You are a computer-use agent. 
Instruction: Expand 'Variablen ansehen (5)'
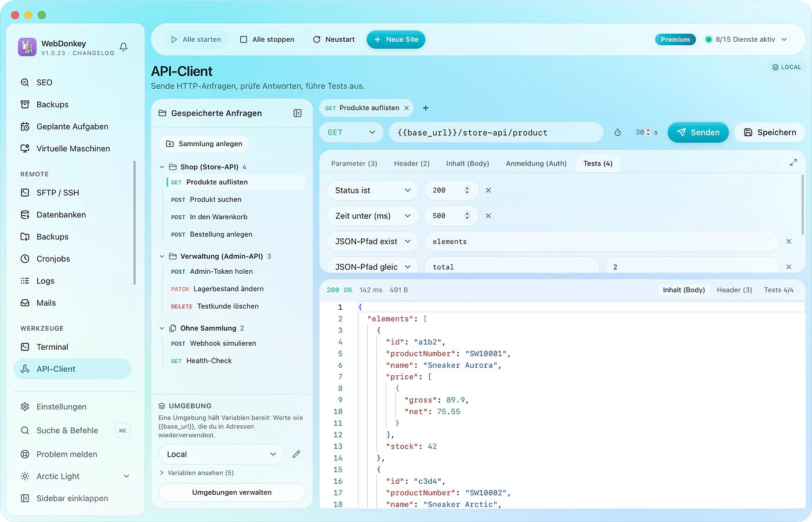(x=197, y=473)
